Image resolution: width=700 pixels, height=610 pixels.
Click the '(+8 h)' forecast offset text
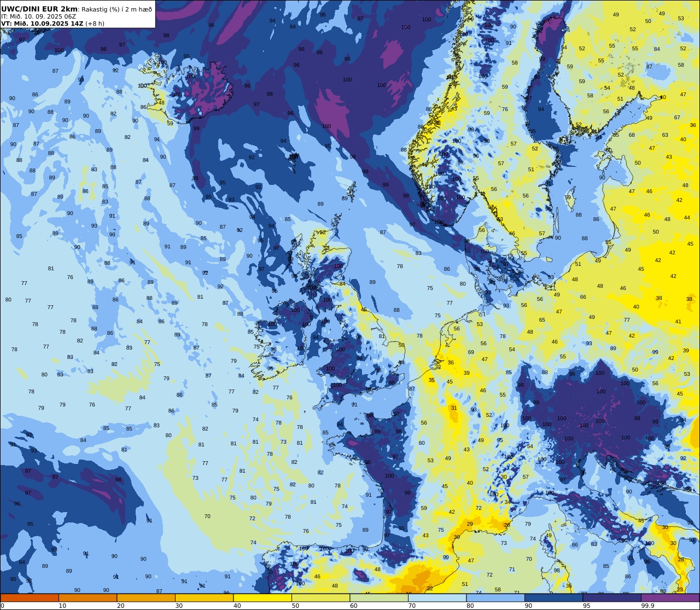(x=95, y=24)
